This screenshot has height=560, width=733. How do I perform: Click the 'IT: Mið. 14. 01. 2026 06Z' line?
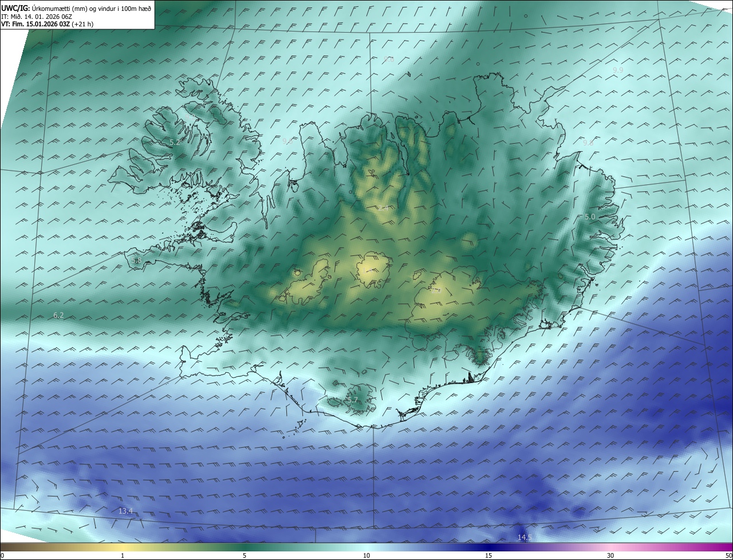point(36,16)
